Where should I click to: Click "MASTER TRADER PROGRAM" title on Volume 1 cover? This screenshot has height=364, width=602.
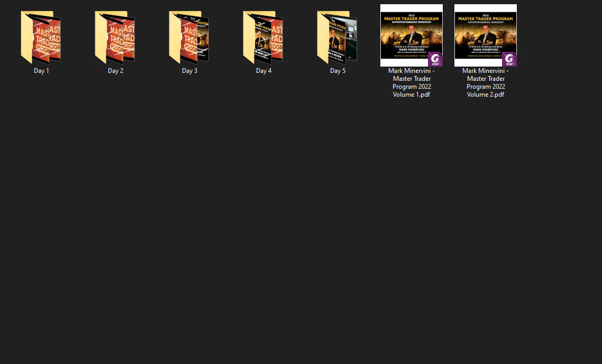point(411,19)
